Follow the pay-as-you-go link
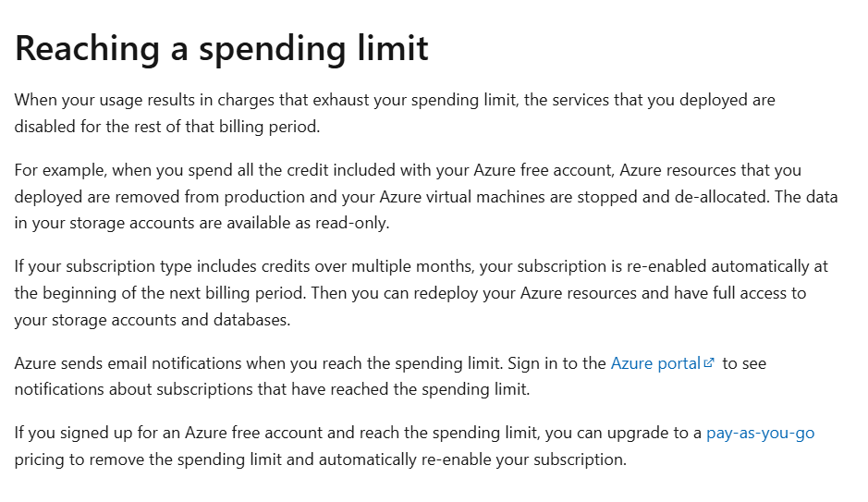868x502 pixels. coord(760,434)
